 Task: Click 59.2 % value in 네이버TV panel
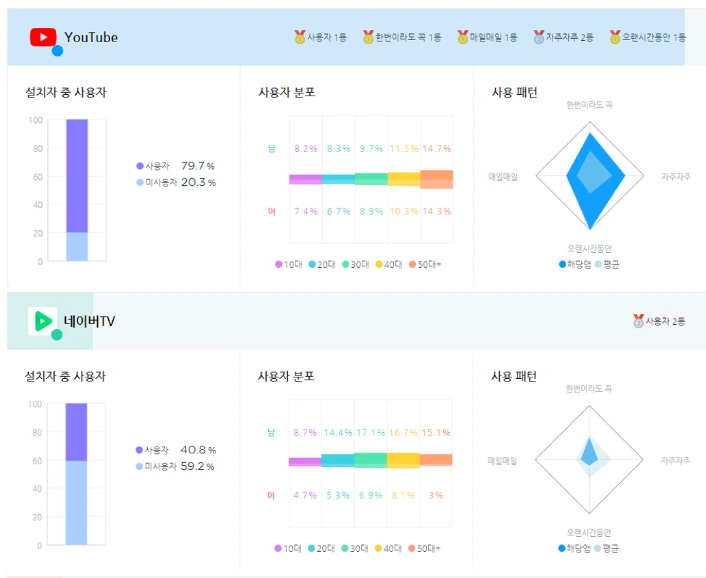pyautogui.click(x=197, y=466)
